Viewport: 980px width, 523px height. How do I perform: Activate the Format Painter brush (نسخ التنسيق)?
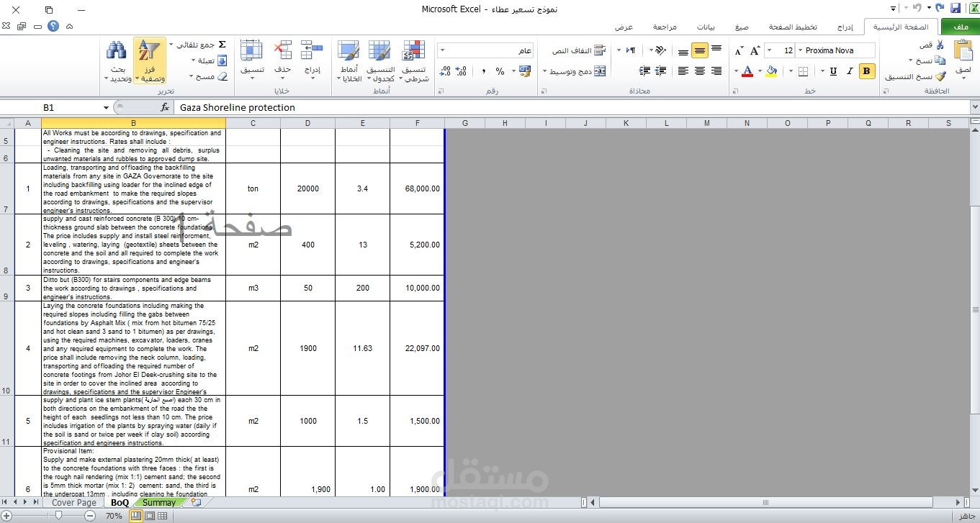[940, 76]
